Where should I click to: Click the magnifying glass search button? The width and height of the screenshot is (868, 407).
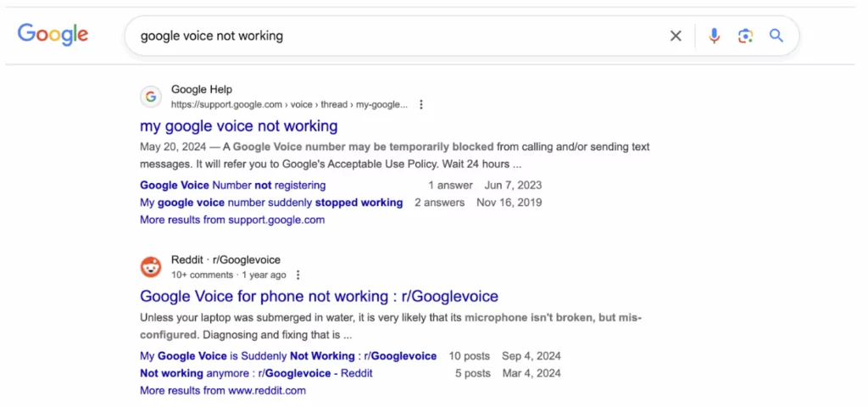coord(776,36)
